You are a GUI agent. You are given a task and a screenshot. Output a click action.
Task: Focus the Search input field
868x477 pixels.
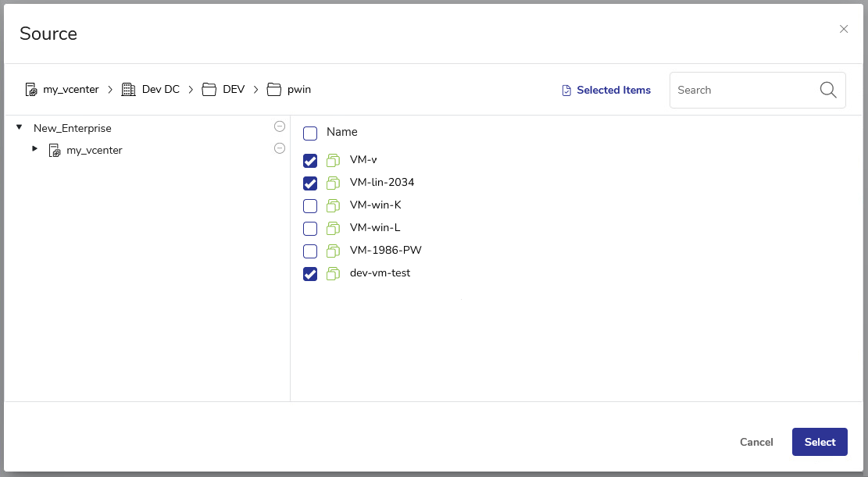[742, 91]
